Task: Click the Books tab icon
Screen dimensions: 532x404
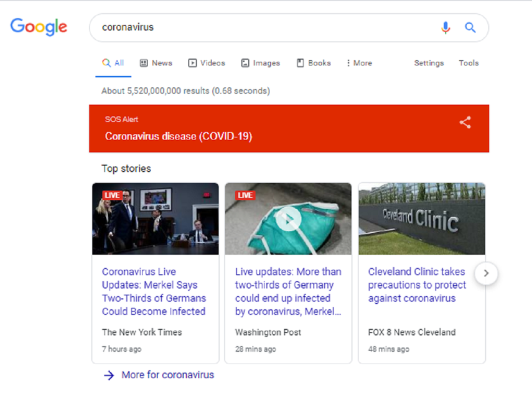Action: 301,63
